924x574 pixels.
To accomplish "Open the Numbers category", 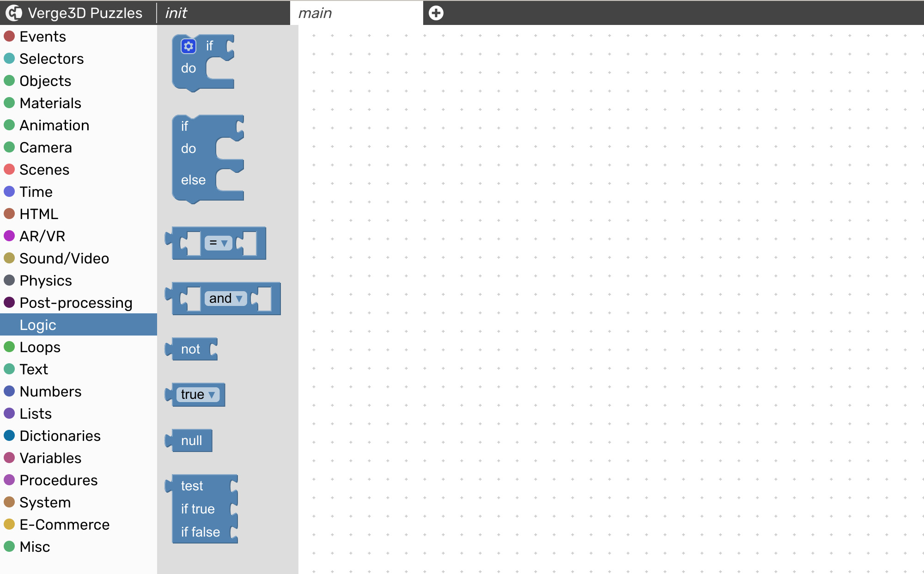I will (79, 391).
